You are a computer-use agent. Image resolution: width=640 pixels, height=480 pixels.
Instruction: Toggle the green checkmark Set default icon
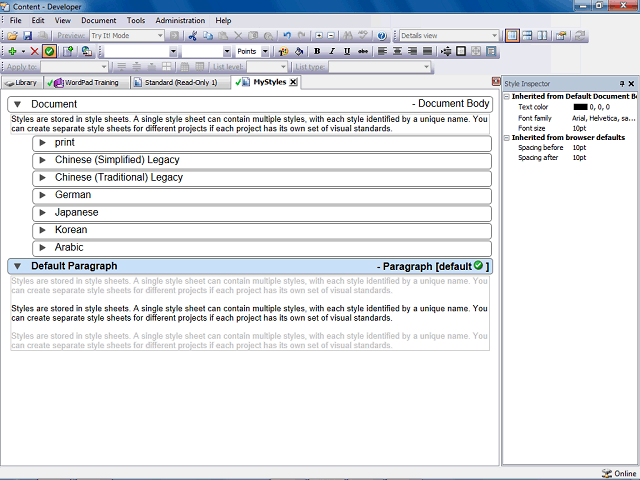[49, 51]
